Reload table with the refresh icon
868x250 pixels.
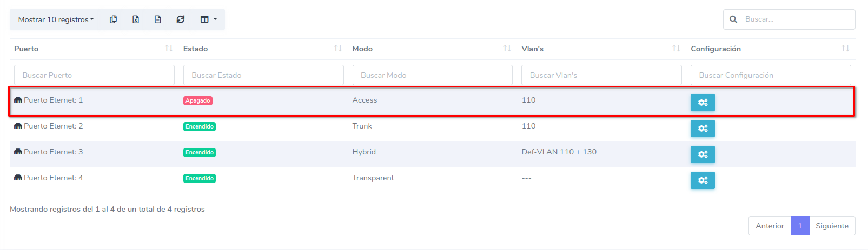click(x=181, y=19)
